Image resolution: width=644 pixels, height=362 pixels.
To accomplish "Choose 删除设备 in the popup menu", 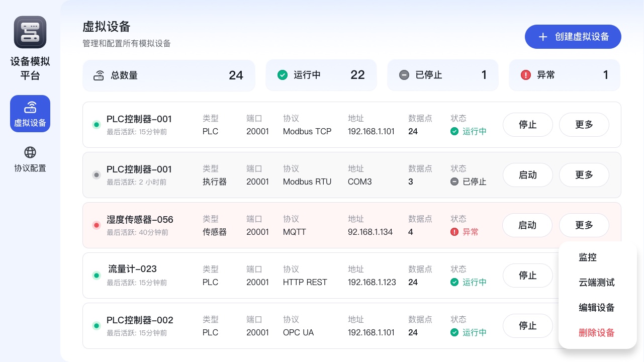I will tap(596, 333).
